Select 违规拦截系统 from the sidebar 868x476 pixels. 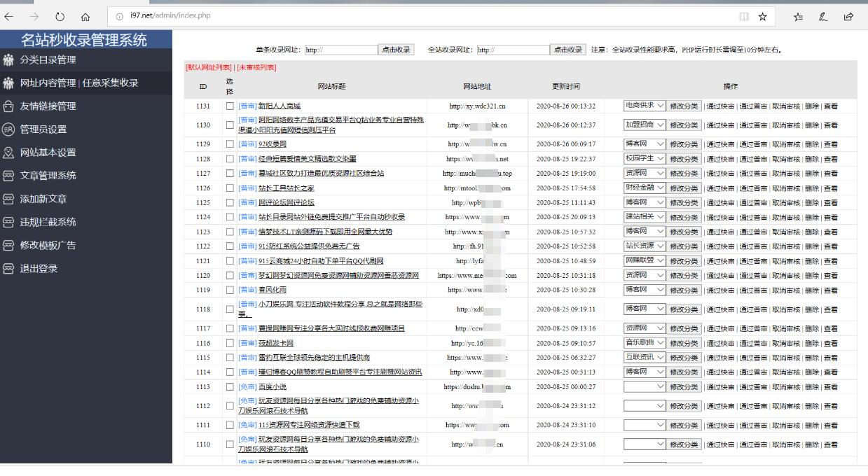point(48,222)
